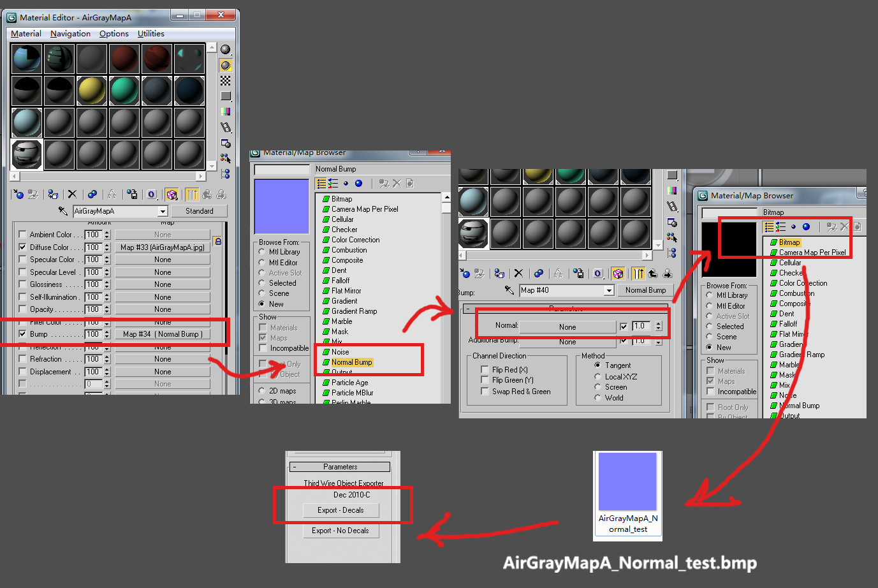
Task: Click Go to Parent icon in Map #40 editor
Action: pyautogui.click(x=653, y=274)
